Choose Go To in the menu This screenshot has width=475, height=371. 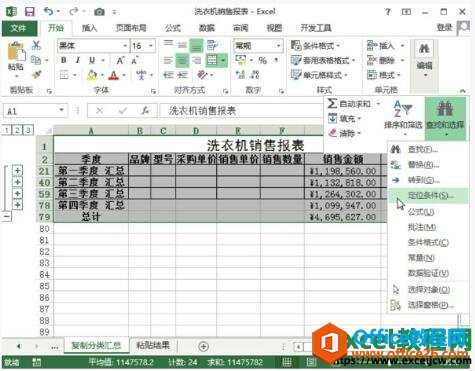pyautogui.click(x=423, y=180)
